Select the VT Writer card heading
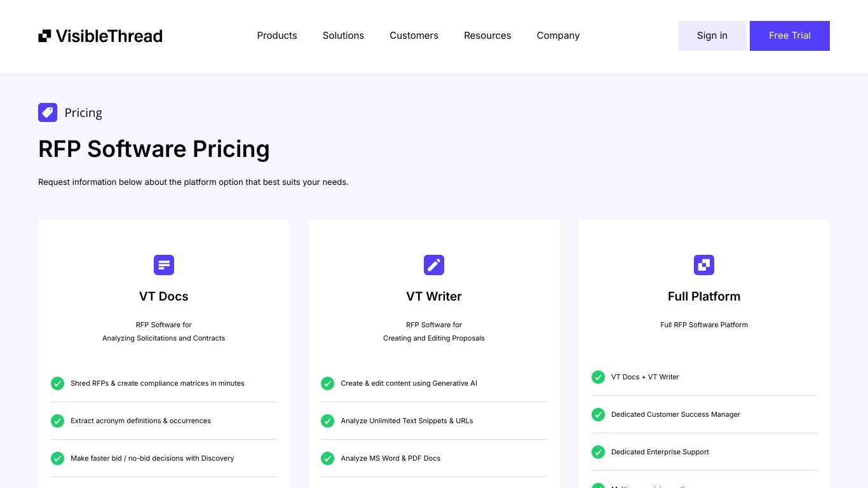This screenshot has height=488, width=868. pyautogui.click(x=434, y=296)
